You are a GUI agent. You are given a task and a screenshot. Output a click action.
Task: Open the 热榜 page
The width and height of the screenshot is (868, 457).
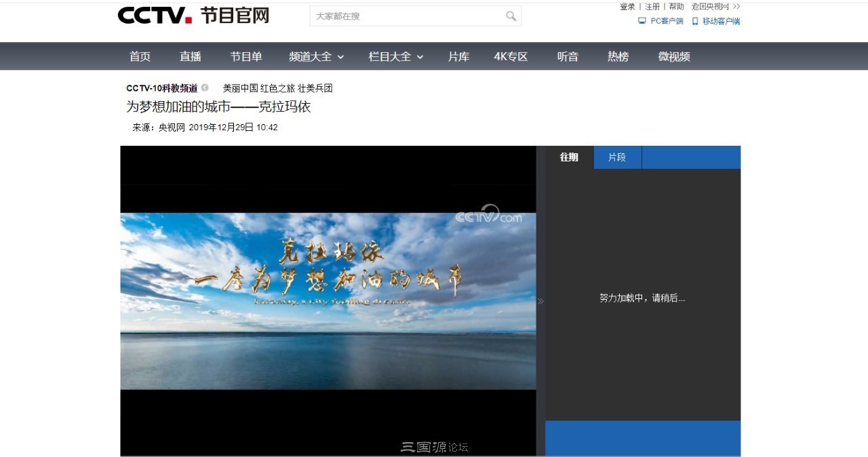618,57
